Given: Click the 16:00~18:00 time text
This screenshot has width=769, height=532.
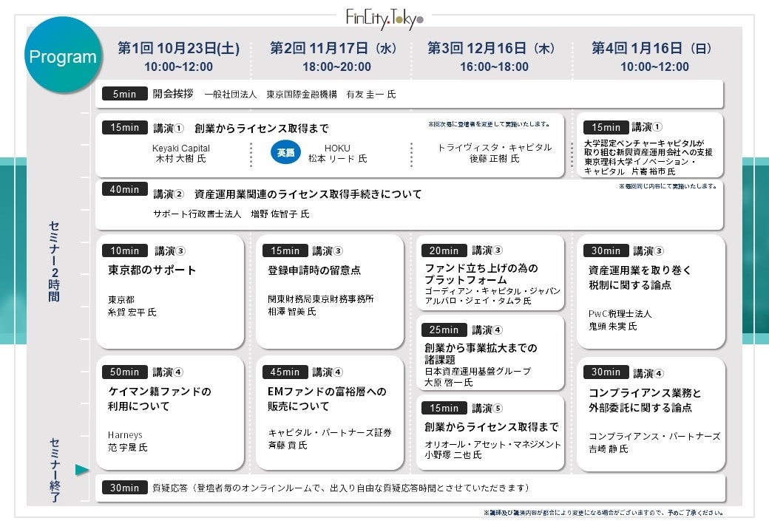Looking at the screenshot, I should point(495,67).
